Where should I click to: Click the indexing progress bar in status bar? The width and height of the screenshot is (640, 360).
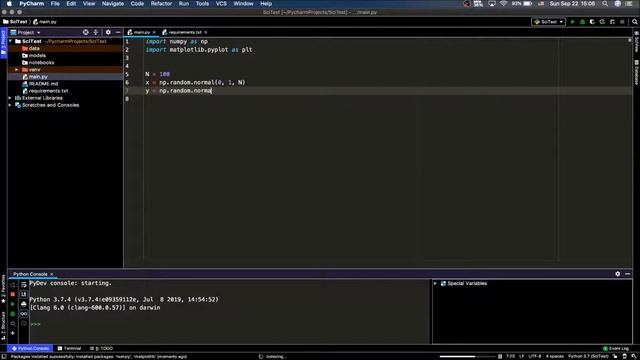[468, 356]
